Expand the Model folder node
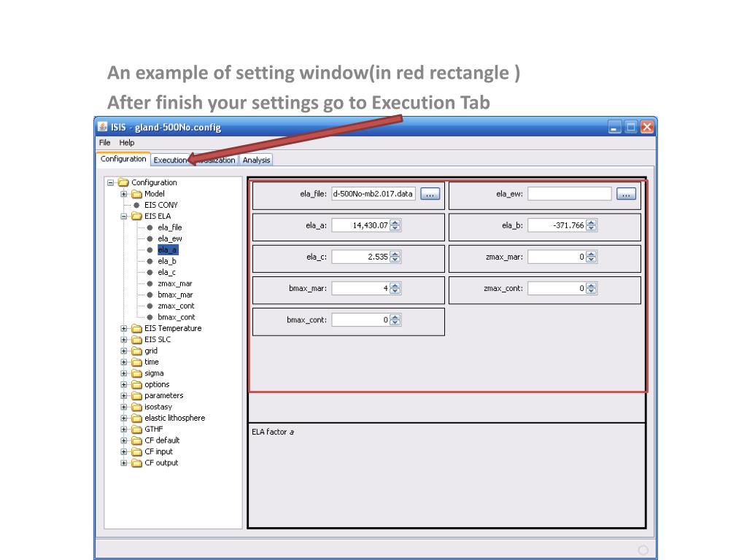The height and width of the screenshot is (560, 747). coord(124,194)
